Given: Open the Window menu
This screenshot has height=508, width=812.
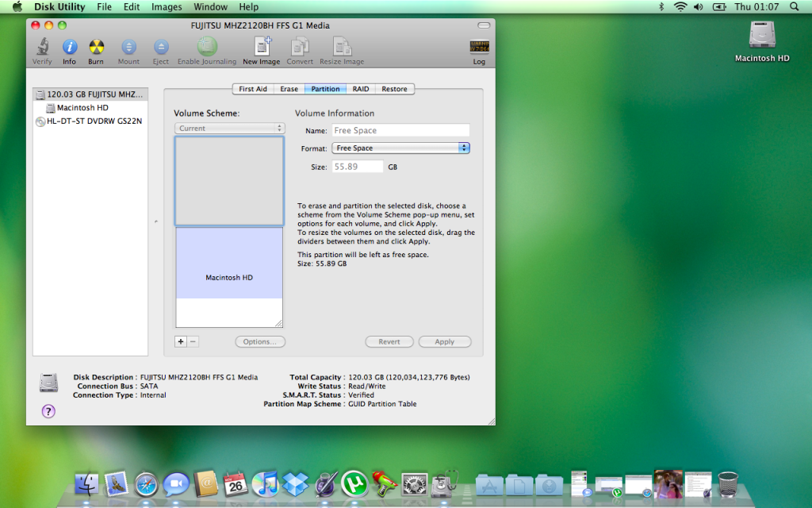Looking at the screenshot, I should pos(210,6).
